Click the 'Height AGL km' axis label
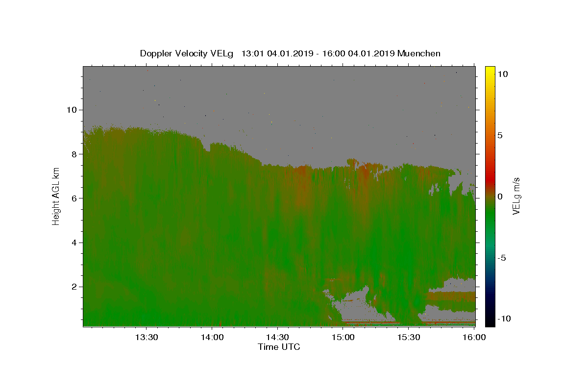Viewport: 588px width, 392px height. (x=56, y=196)
